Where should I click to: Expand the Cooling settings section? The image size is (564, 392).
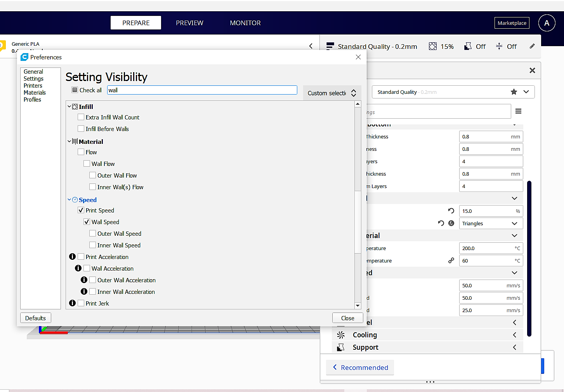pos(515,335)
